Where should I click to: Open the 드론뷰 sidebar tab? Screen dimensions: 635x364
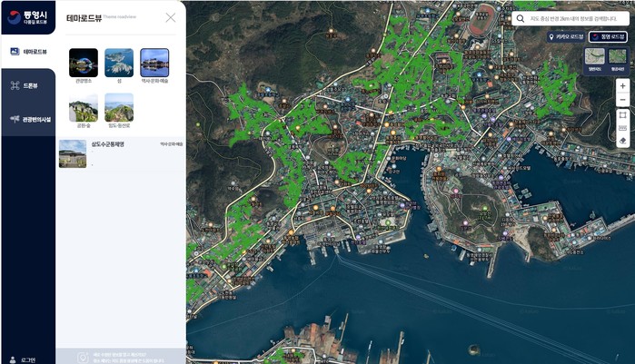pos(28,85)
